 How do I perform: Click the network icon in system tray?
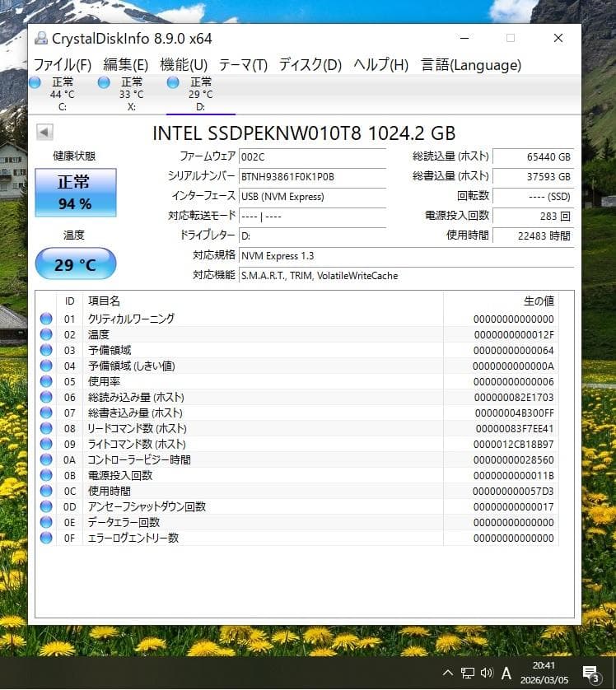[467, 673]
